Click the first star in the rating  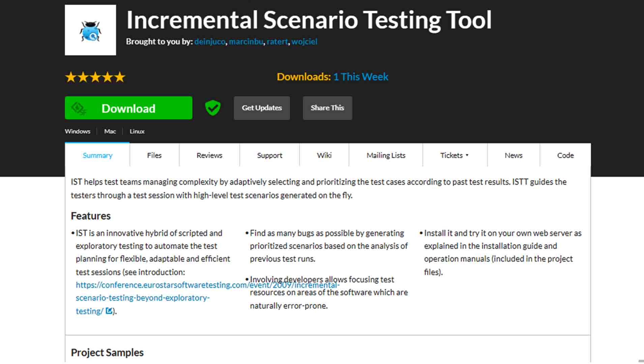coord(71,77)
